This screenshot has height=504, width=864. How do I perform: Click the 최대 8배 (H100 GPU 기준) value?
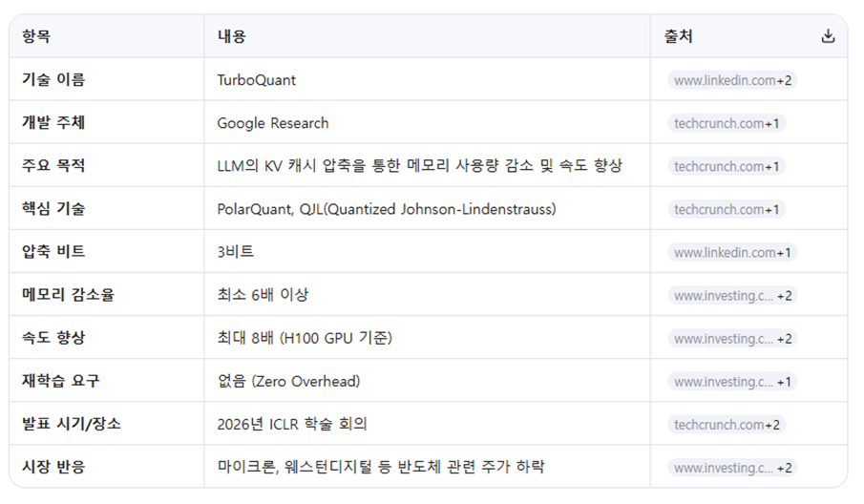point(305,338)
